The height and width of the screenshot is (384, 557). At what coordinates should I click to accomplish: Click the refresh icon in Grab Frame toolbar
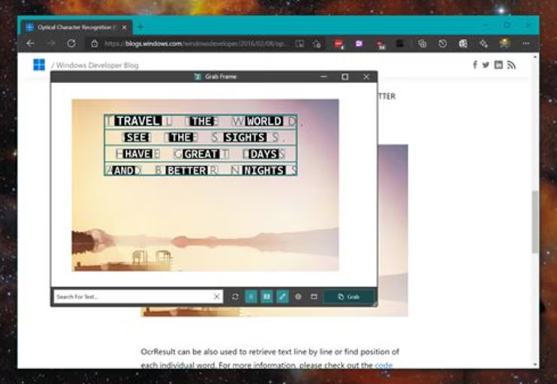[235, 297]
